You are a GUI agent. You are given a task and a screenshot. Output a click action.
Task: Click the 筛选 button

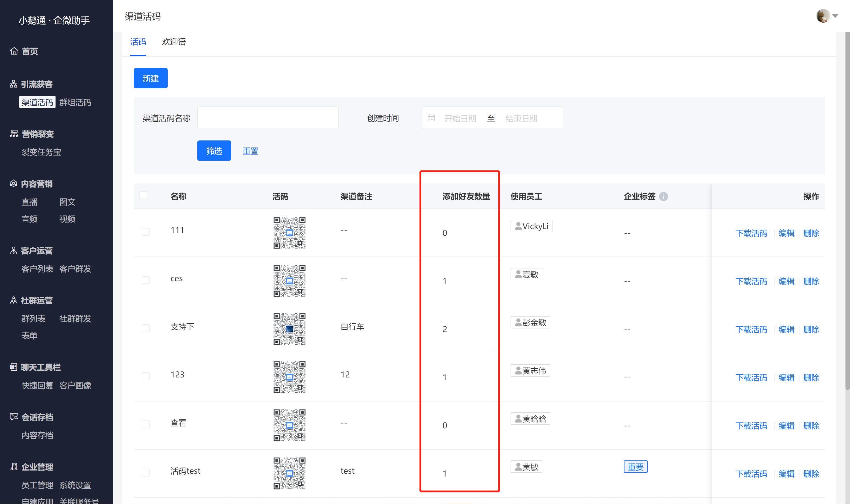click(214, 150)
